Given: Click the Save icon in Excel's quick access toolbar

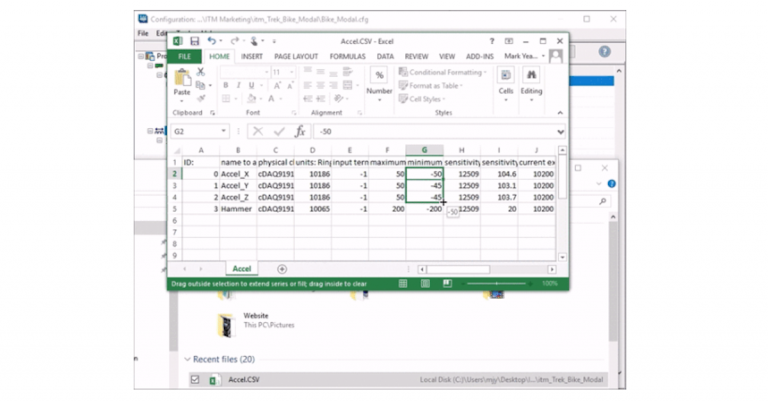Looking at the screenshot, I should [194, 41].
